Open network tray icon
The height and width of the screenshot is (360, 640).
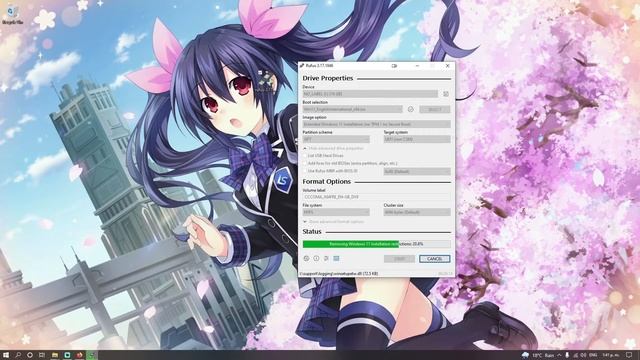pyautogui.click(x=576, y=356)
